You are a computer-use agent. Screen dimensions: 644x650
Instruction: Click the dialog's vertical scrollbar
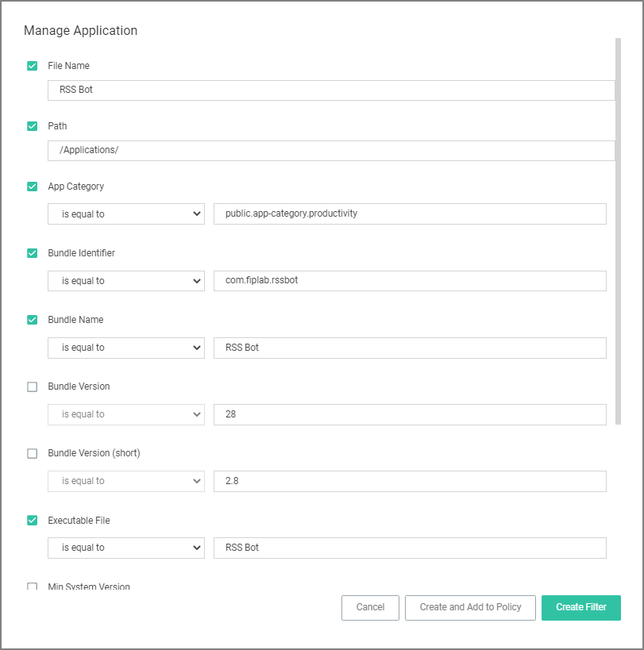pos(618,231)
